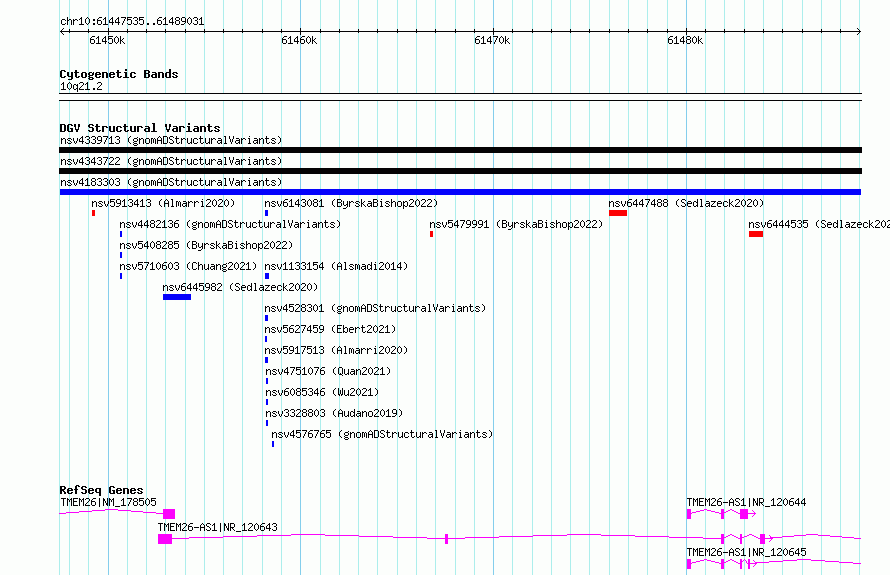
Task: Click the 61460k ruler label
Action: pos(299,40)
